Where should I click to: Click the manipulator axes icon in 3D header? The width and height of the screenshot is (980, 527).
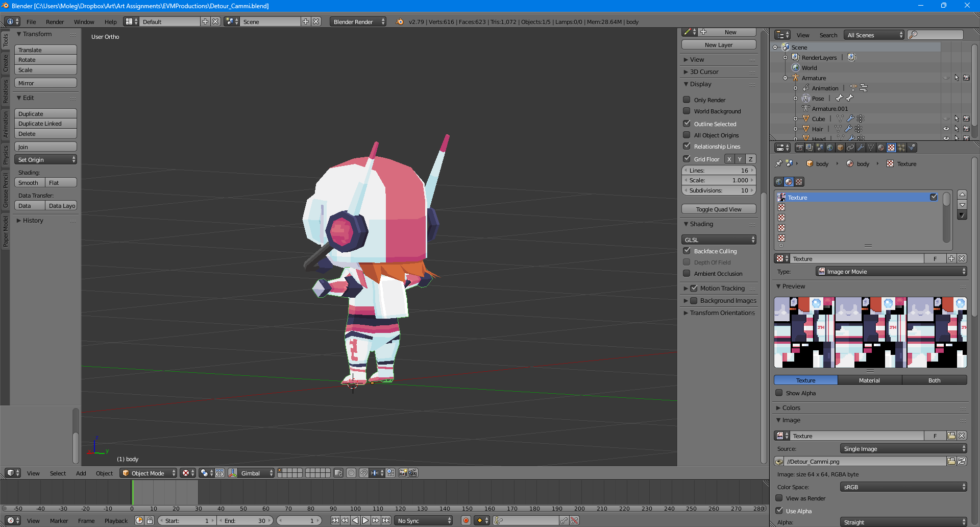[233, 473]
